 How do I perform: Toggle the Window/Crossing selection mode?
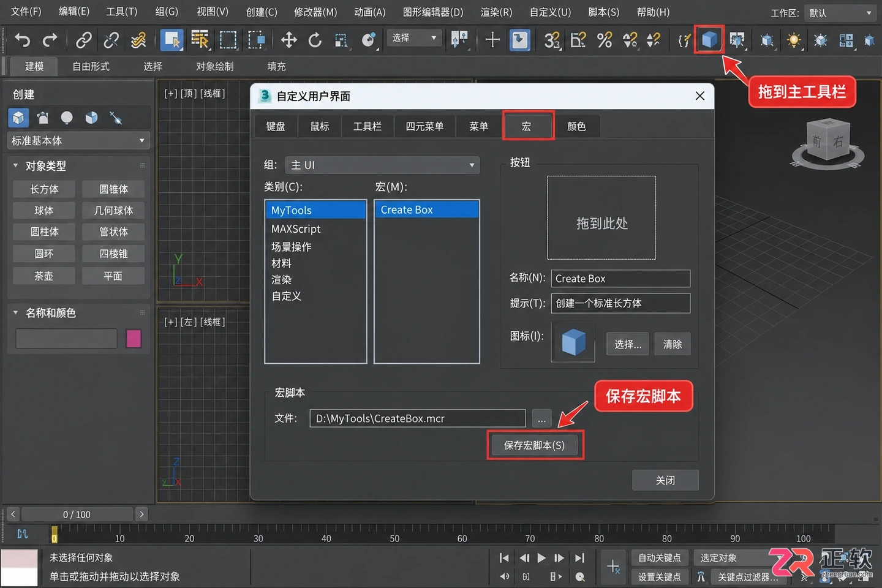coord(255,40)
